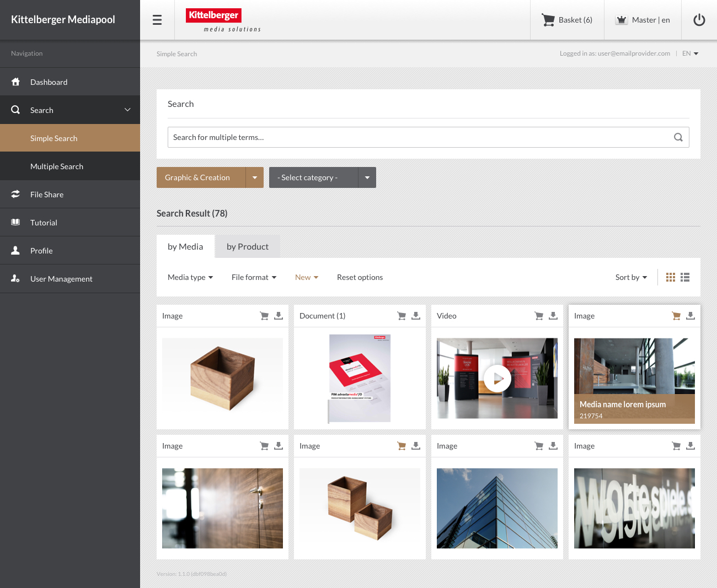Image resolution: width=717 pixels, height=588 pixels.
Task: Click the Dashboard home icon
Action: 15,82
